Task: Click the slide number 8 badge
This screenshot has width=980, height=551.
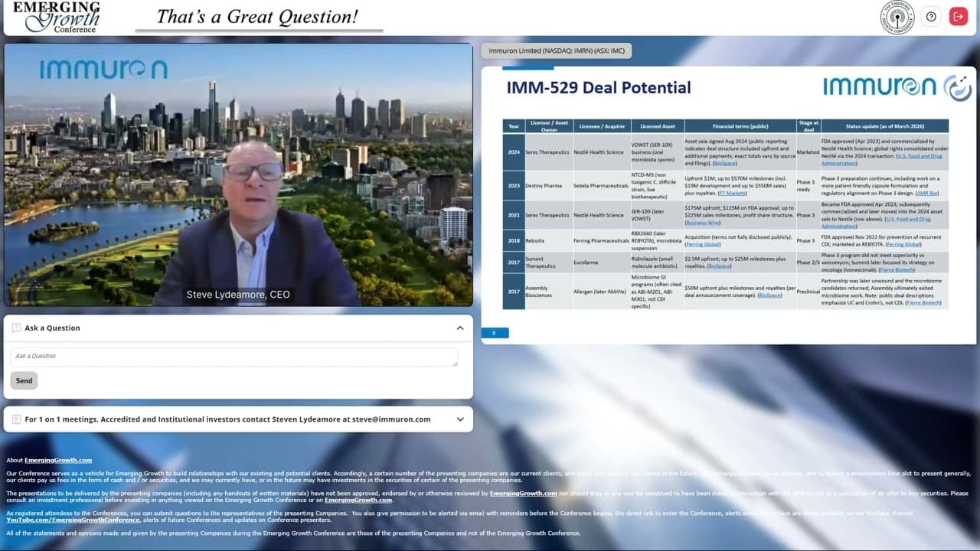Action: coord(495,333)
